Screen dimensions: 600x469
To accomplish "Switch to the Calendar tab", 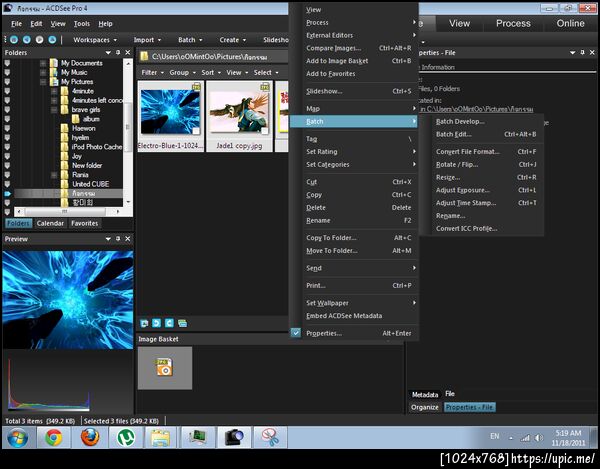I will click(x=50, y=223).
